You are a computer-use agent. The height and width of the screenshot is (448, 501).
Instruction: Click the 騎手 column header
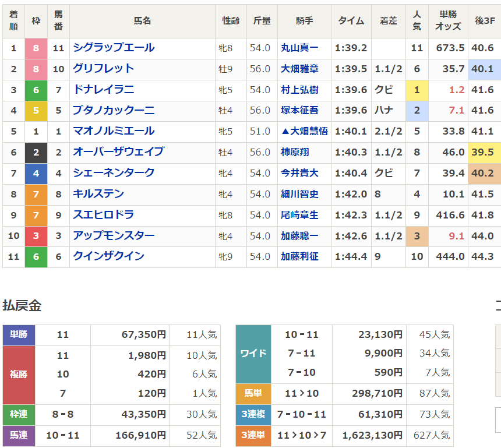coord(304,21)
